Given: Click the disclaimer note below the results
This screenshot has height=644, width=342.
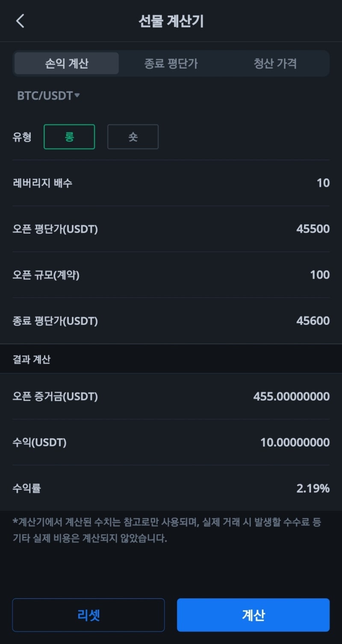Looking at the screenshot, I should 167,530.
